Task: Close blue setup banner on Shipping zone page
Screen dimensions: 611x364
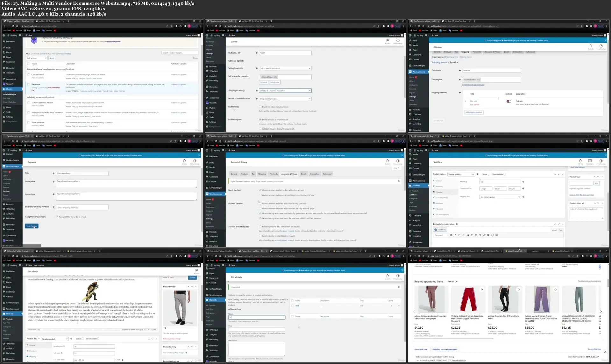Action: tap(605, 40)
